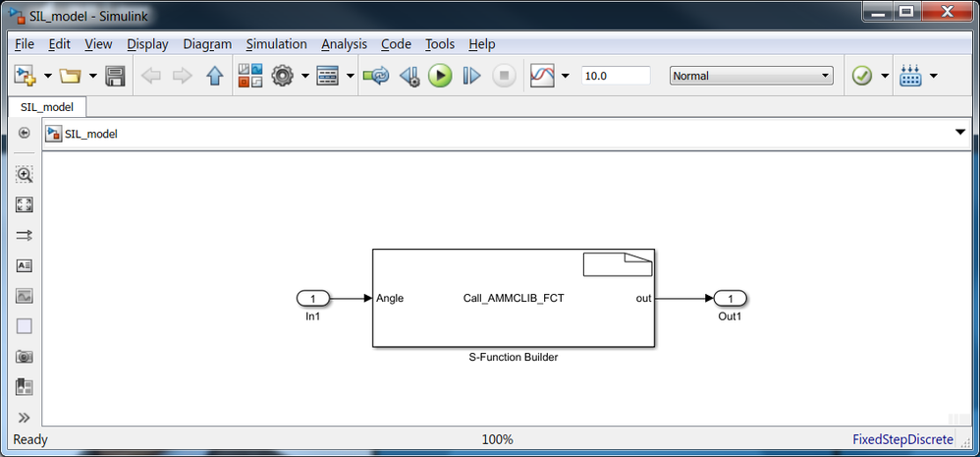Click the 100% zoom level in status bar
This screenshot has width=980, height=457.
click(498, 439)
